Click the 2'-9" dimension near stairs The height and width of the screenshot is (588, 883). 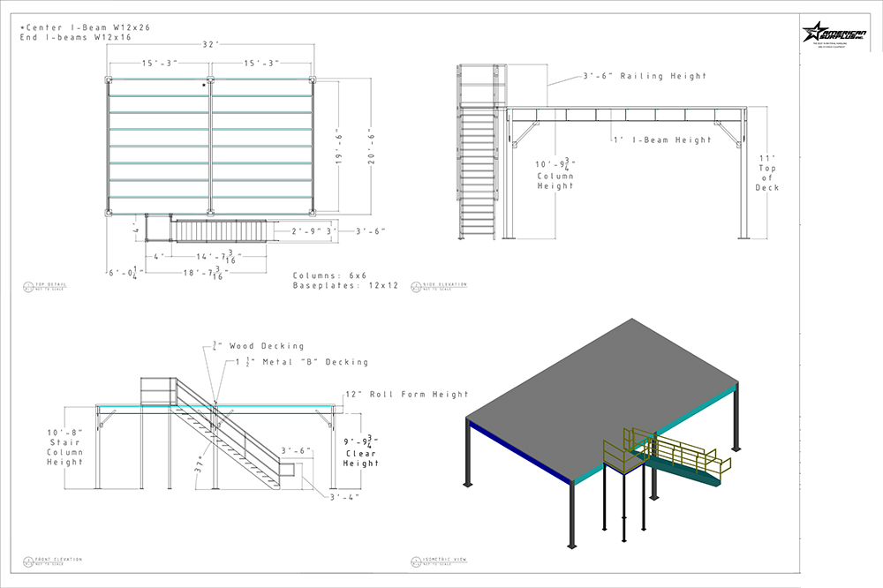click(x=307, y=231)
